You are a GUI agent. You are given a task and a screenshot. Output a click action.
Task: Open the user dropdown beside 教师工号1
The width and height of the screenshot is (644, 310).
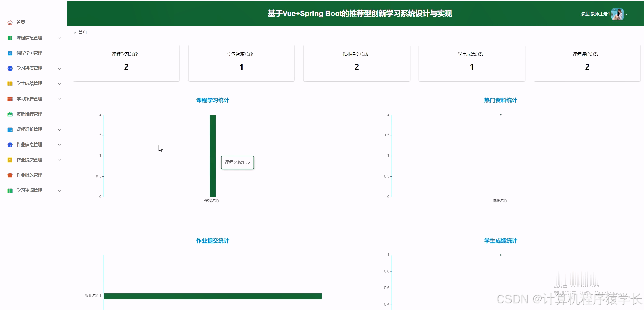627,14
